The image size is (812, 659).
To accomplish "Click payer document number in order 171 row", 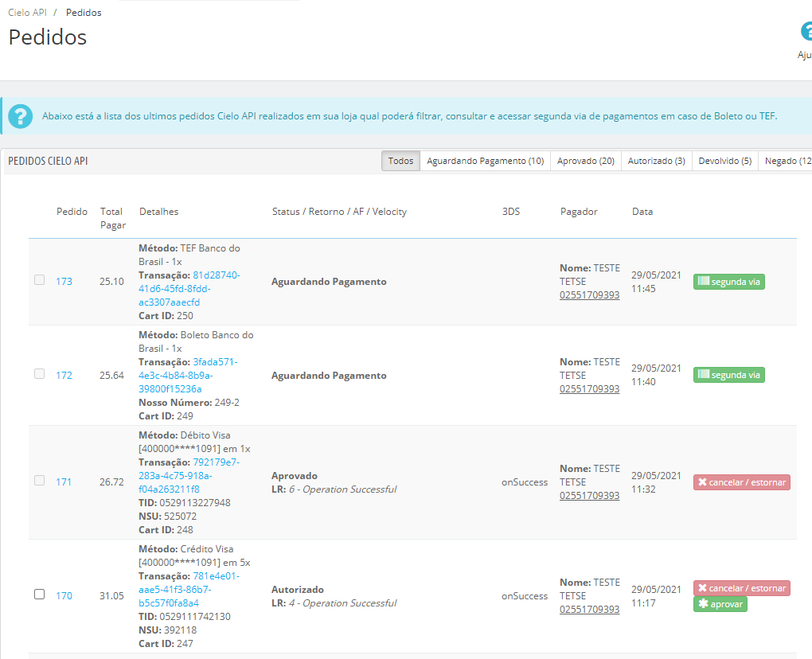I will click(589, 495).
